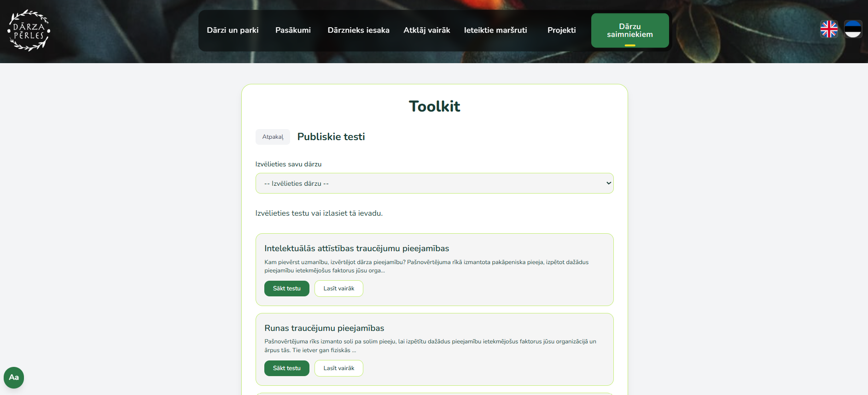Select the Dārzu saimniekiem button

[x=629, y=30]
